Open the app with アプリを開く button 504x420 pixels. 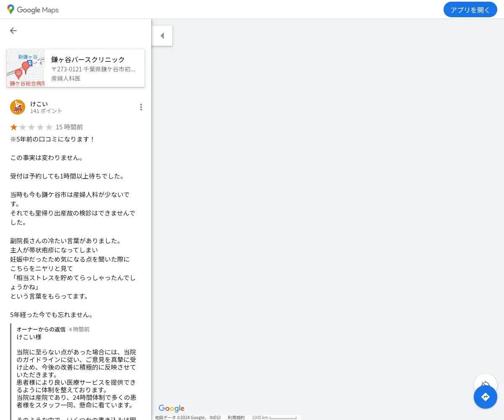[x=470, y=10]
